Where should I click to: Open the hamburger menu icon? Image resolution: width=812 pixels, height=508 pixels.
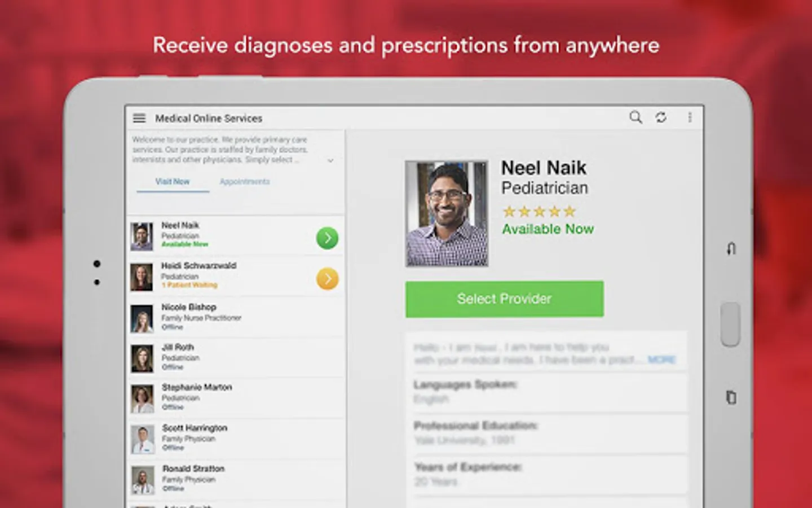(139, 118)
